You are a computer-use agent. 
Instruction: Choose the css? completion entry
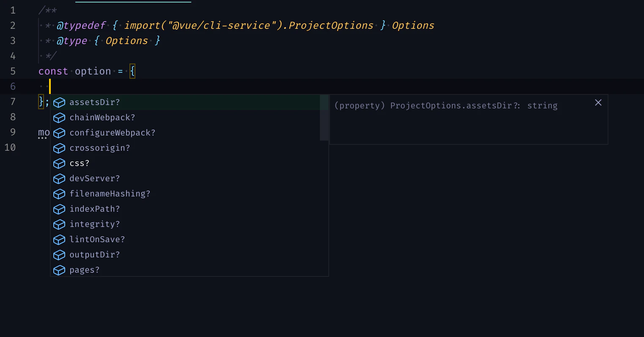(190, 163)
